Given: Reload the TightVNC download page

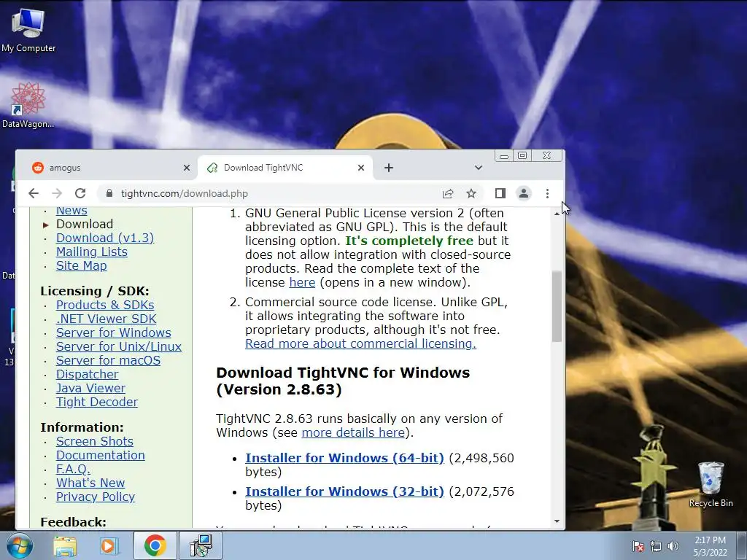Looking at the screenshot, I should (80, 193).
